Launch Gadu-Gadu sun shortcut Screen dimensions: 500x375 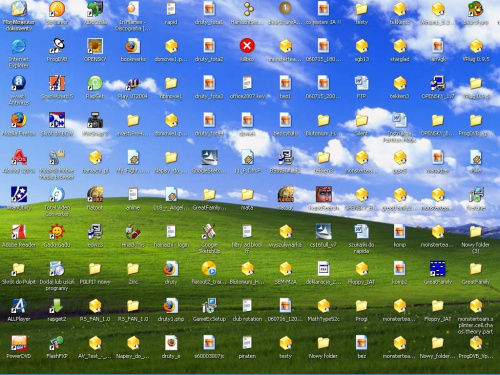click(x=57, y=231)
